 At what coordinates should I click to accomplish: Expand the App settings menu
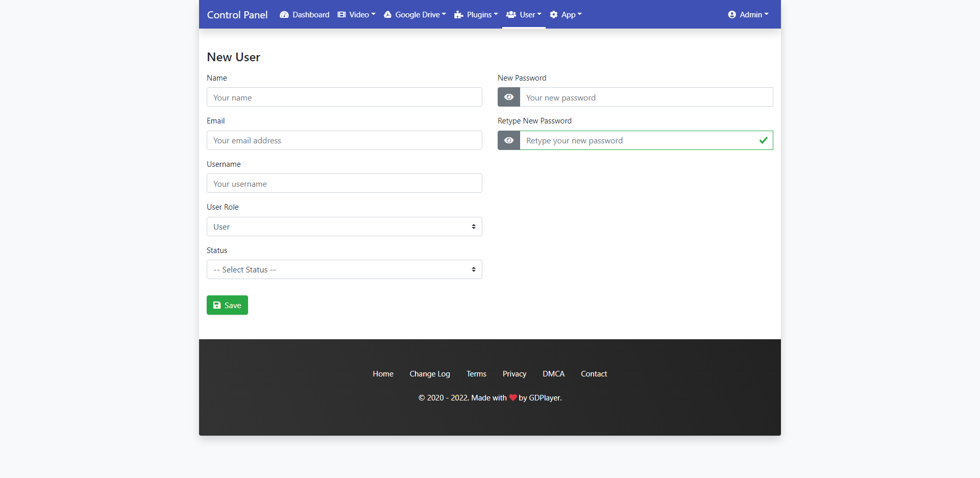click(566, 15)
